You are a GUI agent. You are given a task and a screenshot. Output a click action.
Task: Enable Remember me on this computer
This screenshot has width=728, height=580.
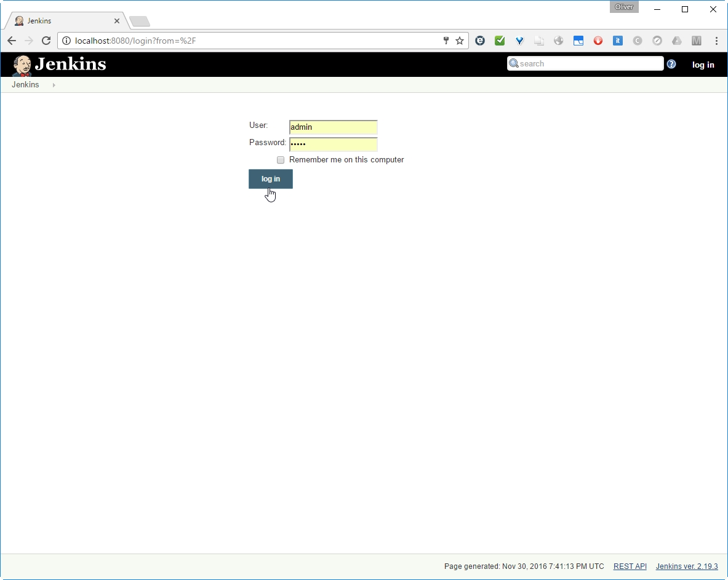tap(281, 160)
